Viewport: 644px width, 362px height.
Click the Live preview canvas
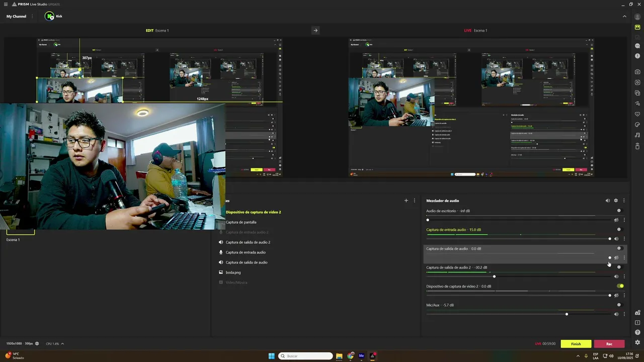[x=471, y=107]
